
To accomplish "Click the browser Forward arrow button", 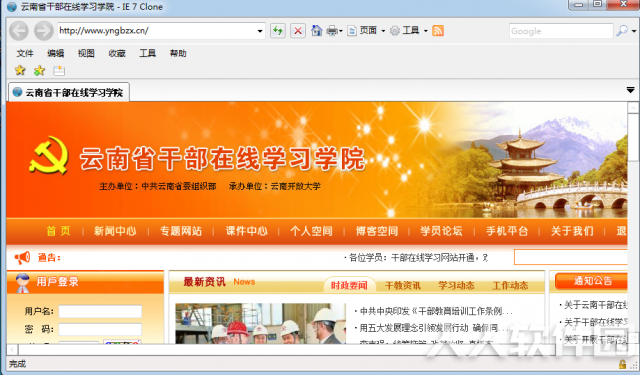I will 43,31.
